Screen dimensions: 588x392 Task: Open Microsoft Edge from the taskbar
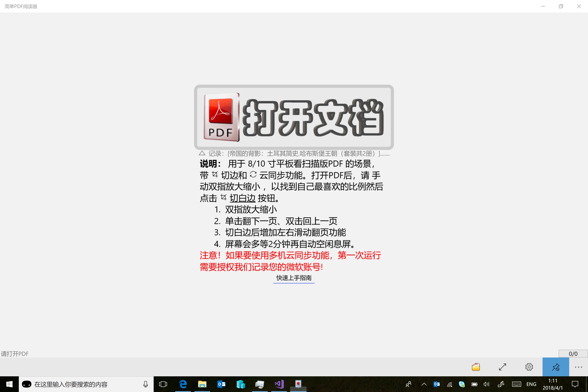(183, 384)
